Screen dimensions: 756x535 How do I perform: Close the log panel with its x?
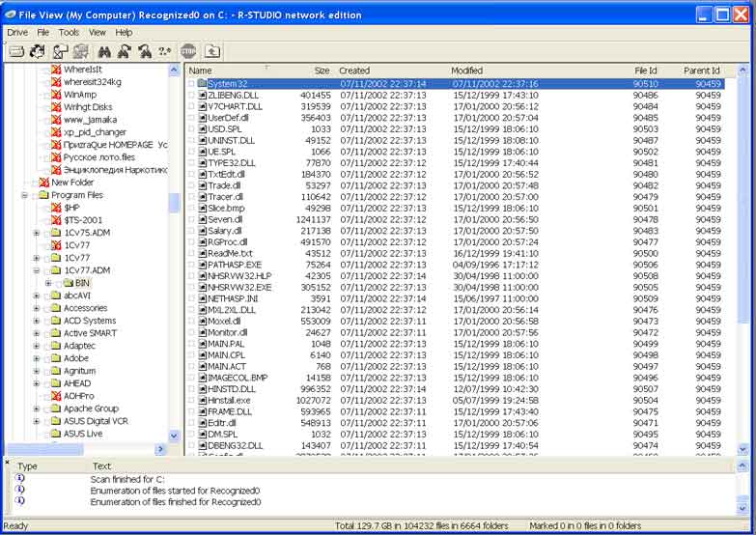pyautogui.click(x=7, y=463)
